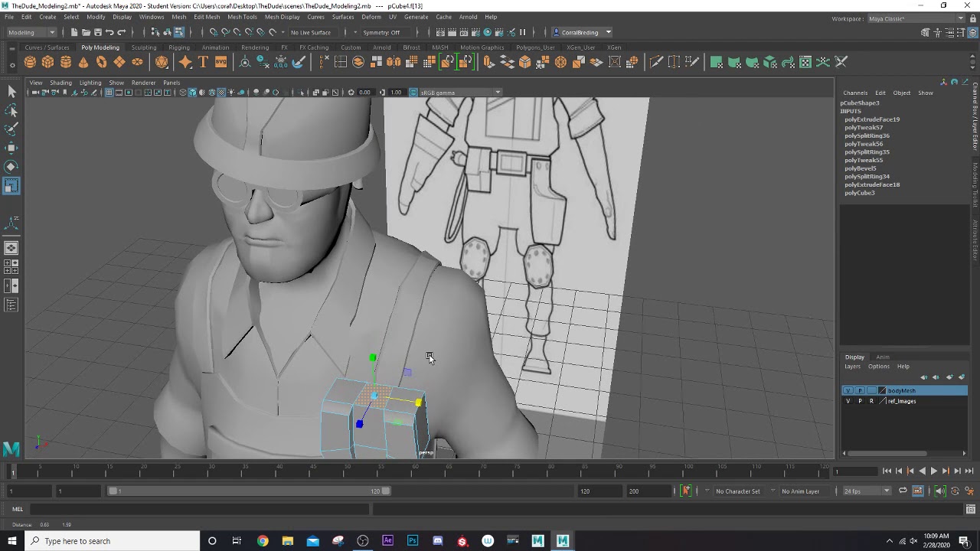Click the SVG import shelf icon
The width and height of the screenshot is (980, 551).
click(220, 62)
